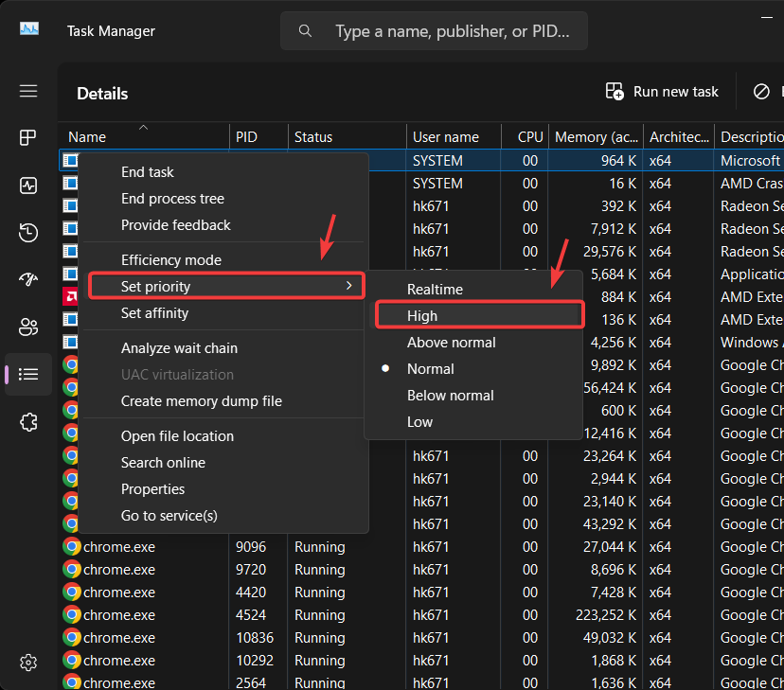Select End task from context menu
784x690 pixels.
coord(148,172)
